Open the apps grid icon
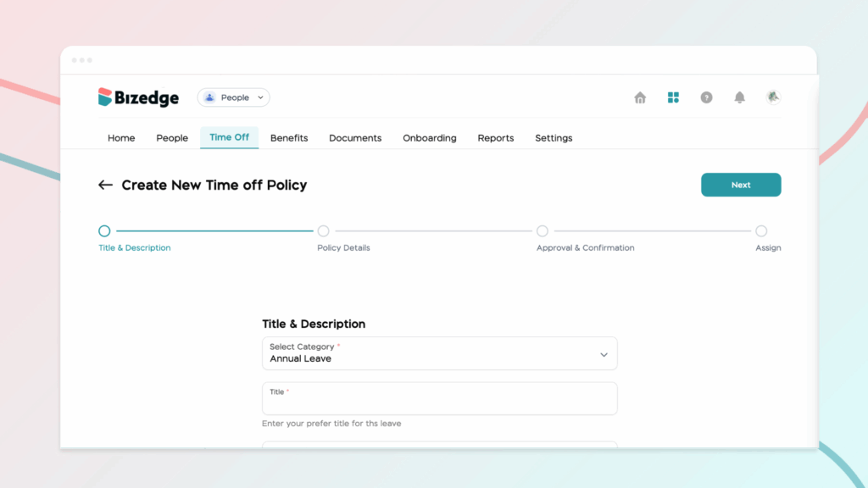Image resolution: width=868 pixels, height=488 pixels. click(x=673, y=97)
